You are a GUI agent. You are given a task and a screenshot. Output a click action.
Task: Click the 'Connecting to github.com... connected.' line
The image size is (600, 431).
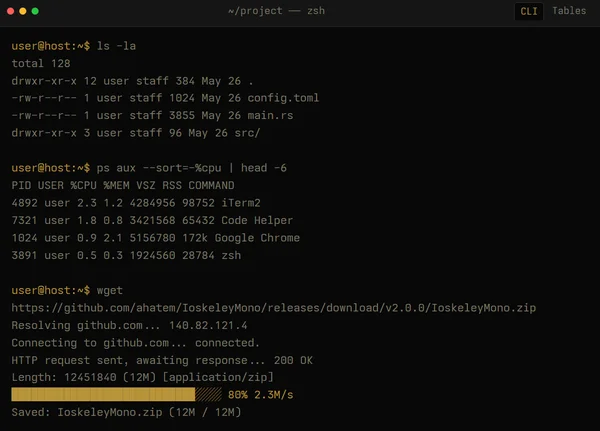135,343
